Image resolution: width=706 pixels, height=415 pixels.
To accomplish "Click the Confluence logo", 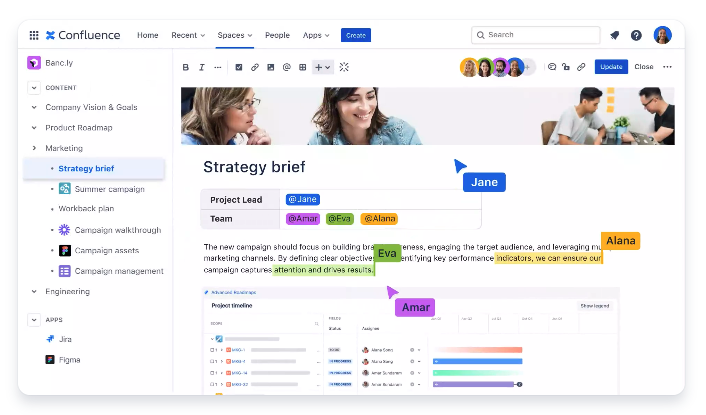I will coord(83,35).
